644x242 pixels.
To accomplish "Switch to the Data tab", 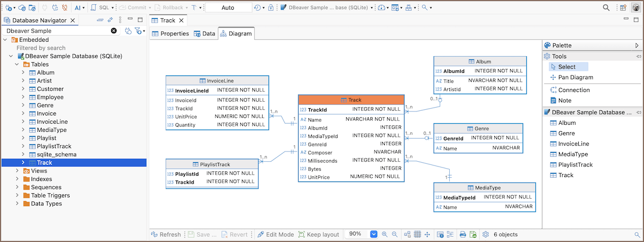I will coord(204,33).
